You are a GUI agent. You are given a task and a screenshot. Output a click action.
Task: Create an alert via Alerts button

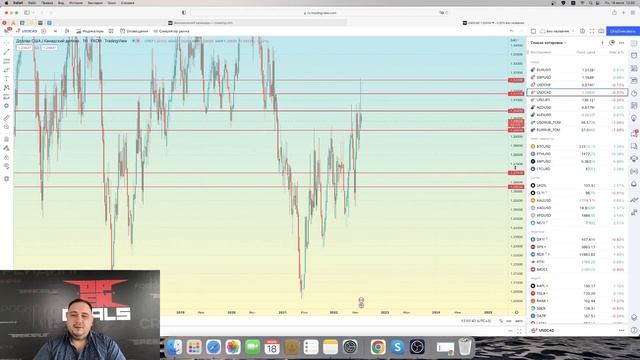tap(134, 31)
